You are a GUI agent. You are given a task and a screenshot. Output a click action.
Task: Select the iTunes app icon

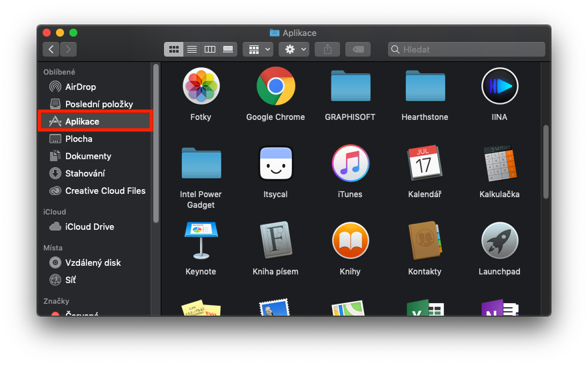tap(350, 163)
